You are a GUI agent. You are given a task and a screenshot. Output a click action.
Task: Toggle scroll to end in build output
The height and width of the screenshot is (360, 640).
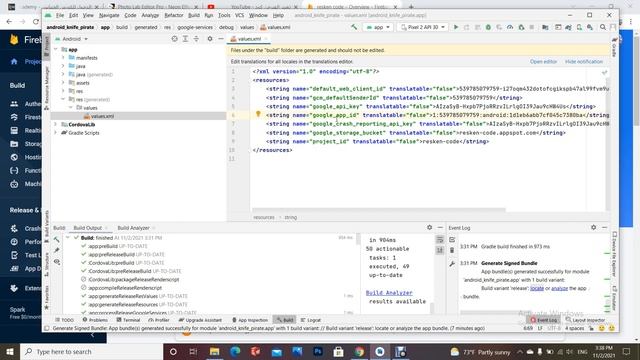click(x=440, y=250)
